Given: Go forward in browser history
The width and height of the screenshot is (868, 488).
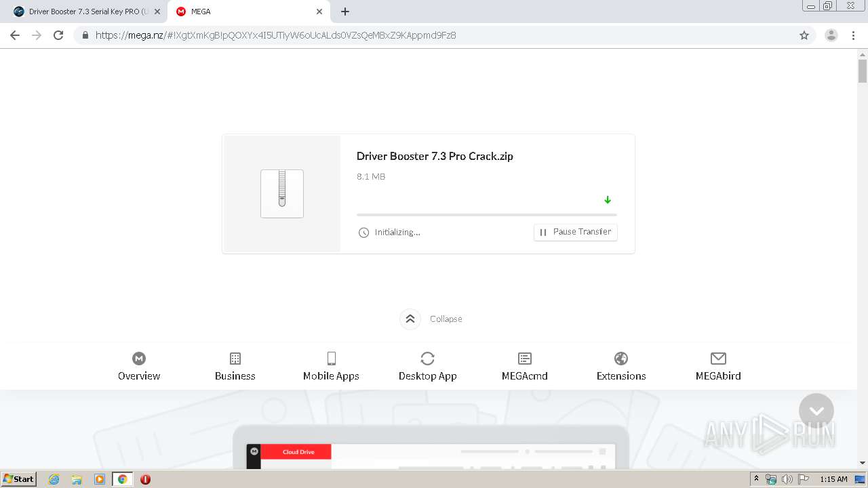Looking at the screenshot, I should coord(37,35).
